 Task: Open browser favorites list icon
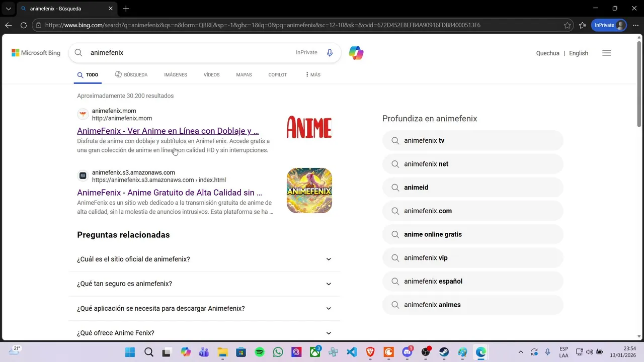583,25
